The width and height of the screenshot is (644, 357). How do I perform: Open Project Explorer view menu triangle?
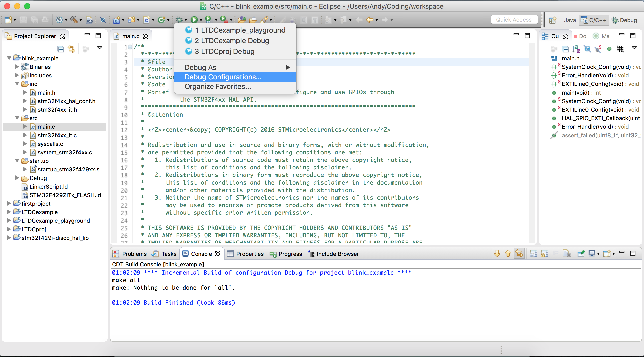click(x=100, y=48)
